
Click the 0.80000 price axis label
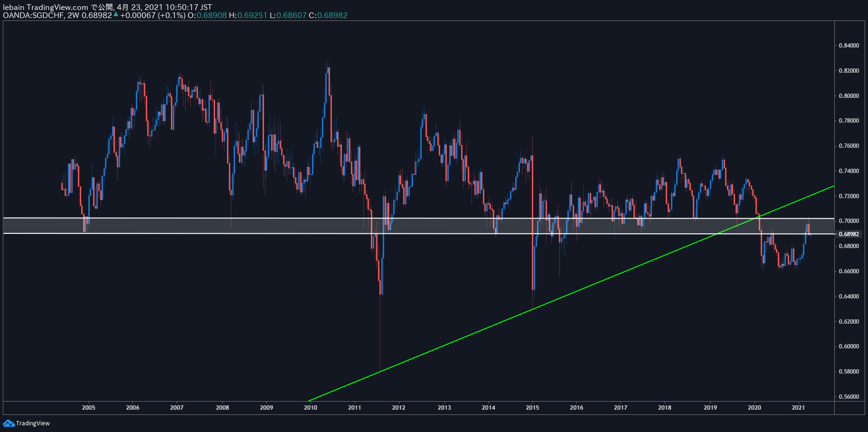pos(849,96)
